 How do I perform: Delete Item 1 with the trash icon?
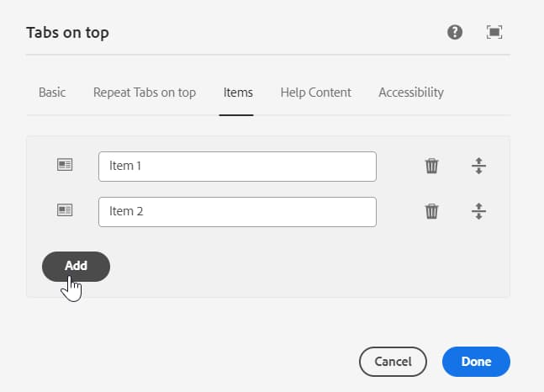tap(431, 166)
